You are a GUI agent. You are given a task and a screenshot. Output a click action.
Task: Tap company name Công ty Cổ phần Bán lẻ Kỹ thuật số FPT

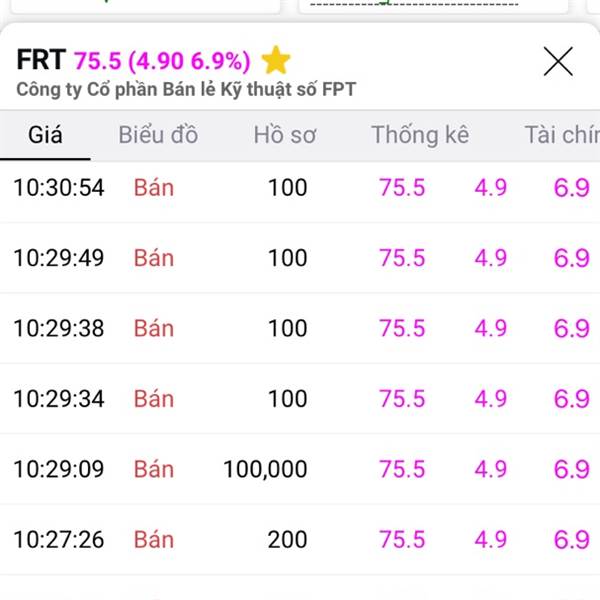pyautogui.click(x=186, y=90)
